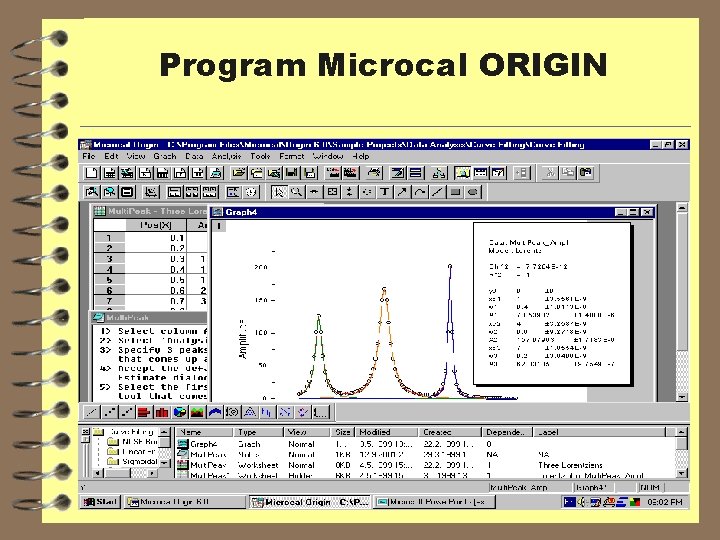This screenshot has height=540, width=720.
Task: Click the Line plot icon in bottom toolbar
Action: 92,412
